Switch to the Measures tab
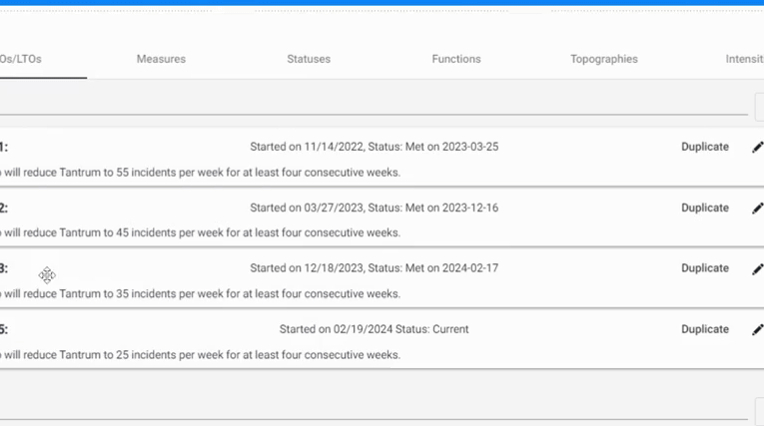The width and height of the screenshot is (764, 426). pyautogui.click(x=161, y=59)
